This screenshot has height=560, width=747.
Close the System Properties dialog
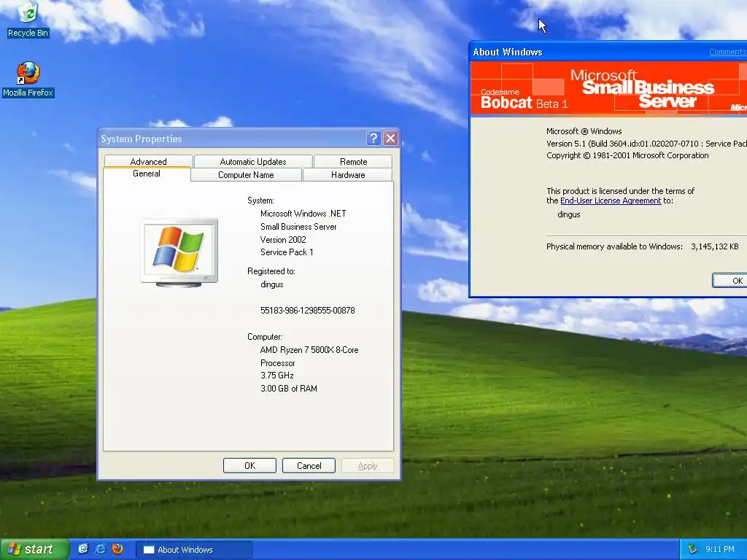[391, 139]
